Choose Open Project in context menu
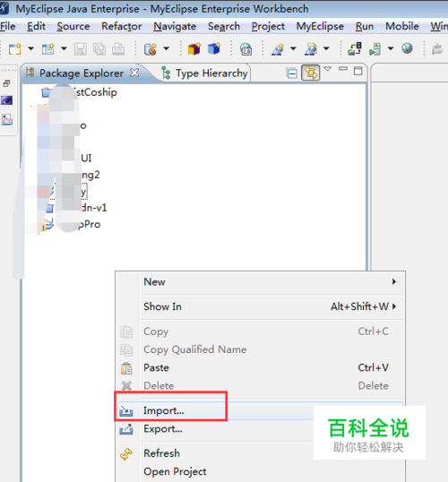448x482 pixels. [261, 471]
